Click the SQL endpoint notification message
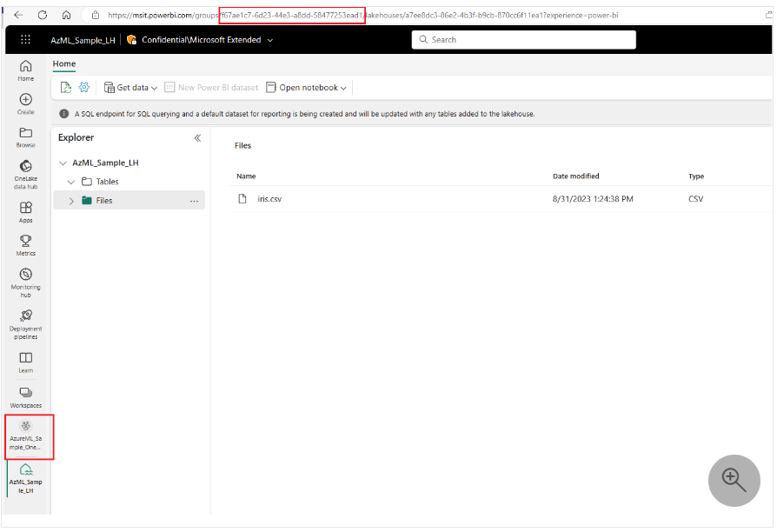This screenshot has width=777, height=532. coord(305,114)
